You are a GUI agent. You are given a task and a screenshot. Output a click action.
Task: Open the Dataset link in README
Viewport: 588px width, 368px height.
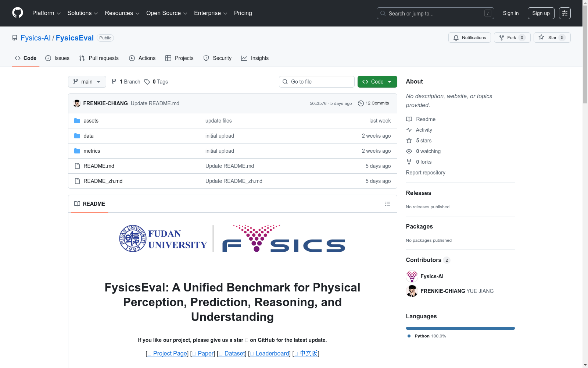point(232,353)
